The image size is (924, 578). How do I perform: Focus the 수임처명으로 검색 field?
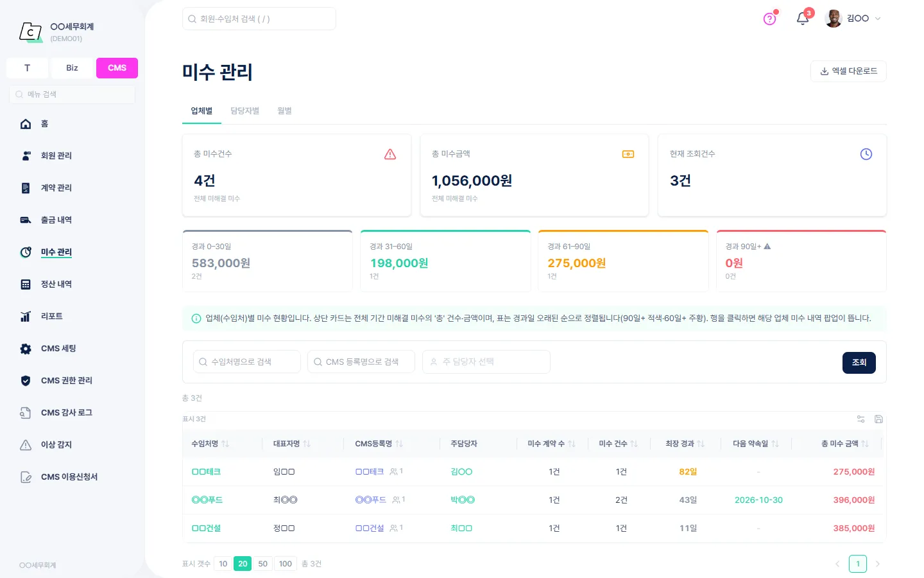click(247, 362)
